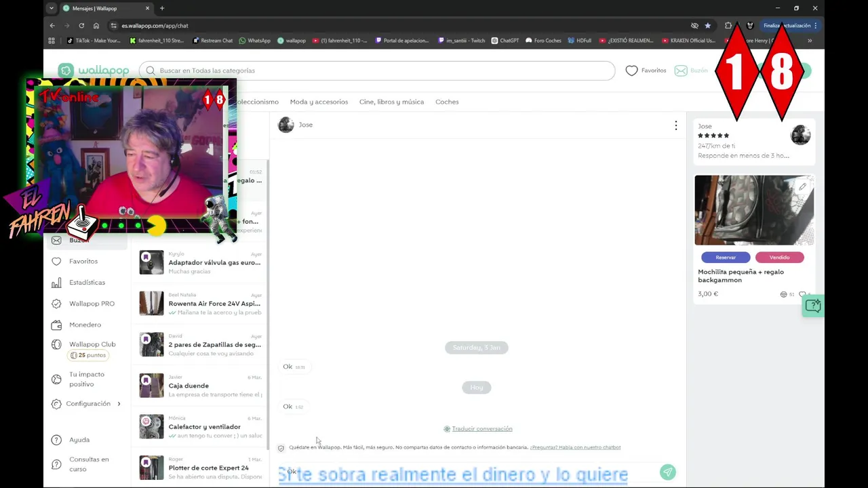
Task: Mark the backpack listing as Vendido
Action: [779, 258]
